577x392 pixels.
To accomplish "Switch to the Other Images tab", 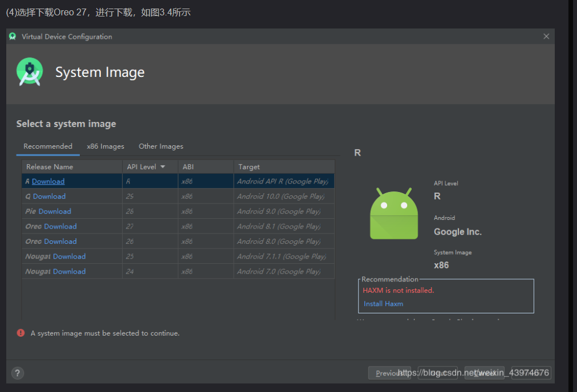I will (160, 146).
